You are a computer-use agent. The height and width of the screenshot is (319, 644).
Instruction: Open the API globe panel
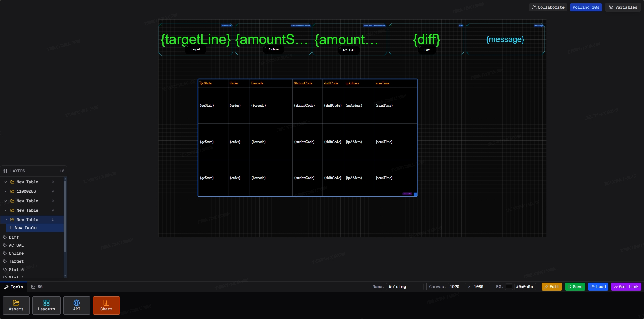point(77,306)
